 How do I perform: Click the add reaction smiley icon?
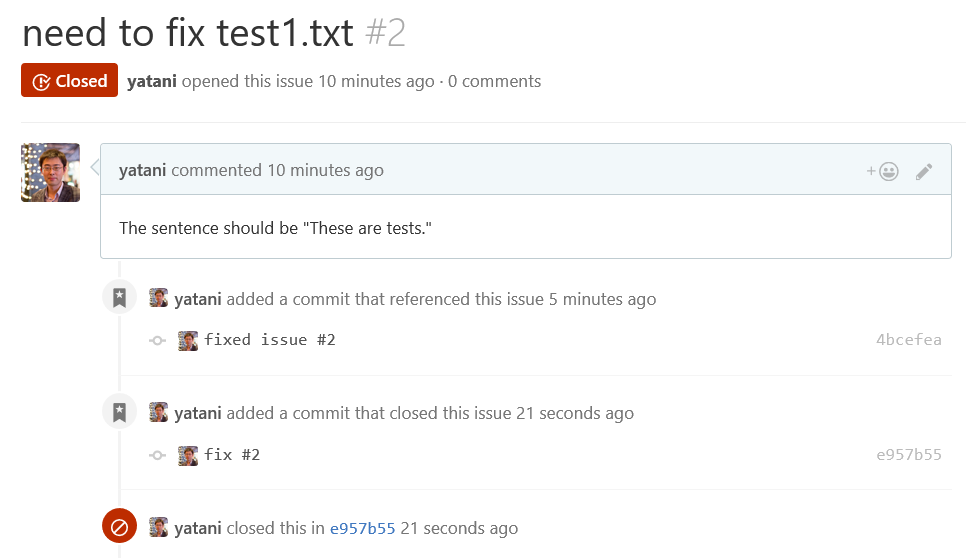coord(882,171)
